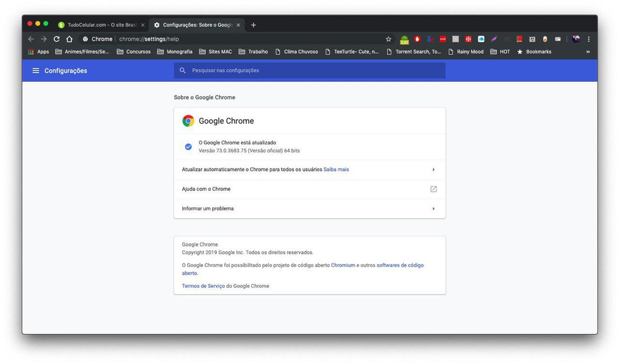Open the HOT bookmarks folder

[500, 51]
